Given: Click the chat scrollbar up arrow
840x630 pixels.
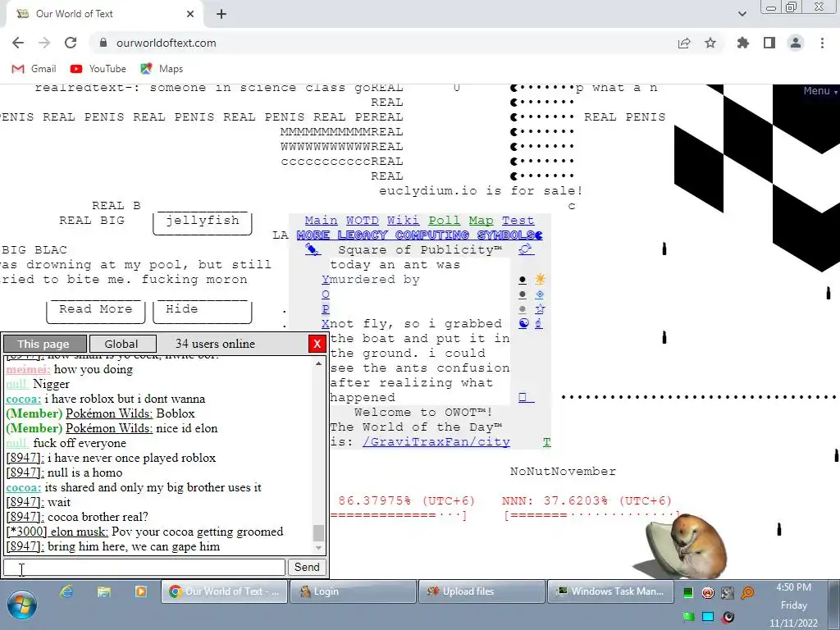Looking at the screenshot, I should [x=319, y=363].
